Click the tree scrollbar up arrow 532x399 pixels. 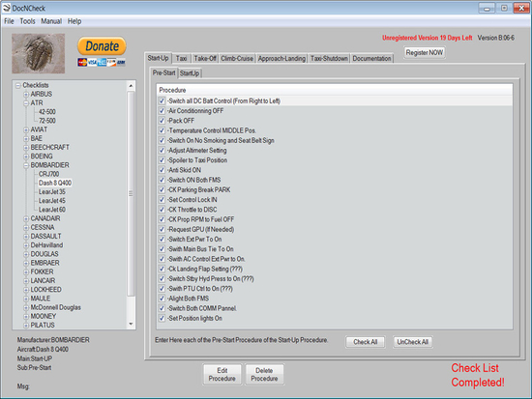(x=131, y=86)
